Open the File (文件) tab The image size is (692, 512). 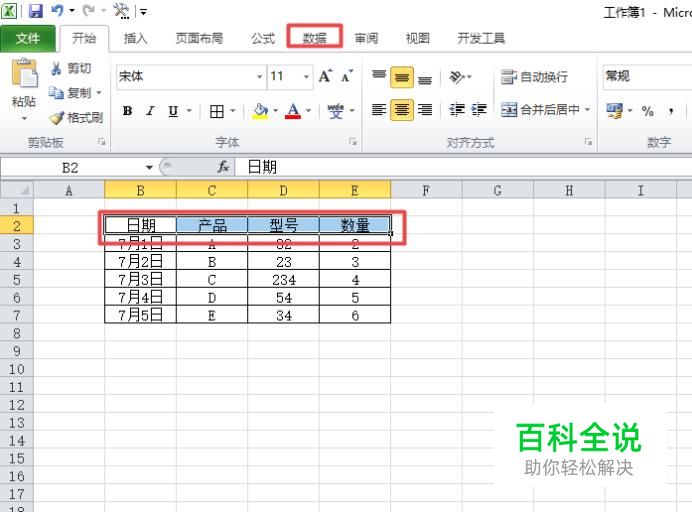28,38
